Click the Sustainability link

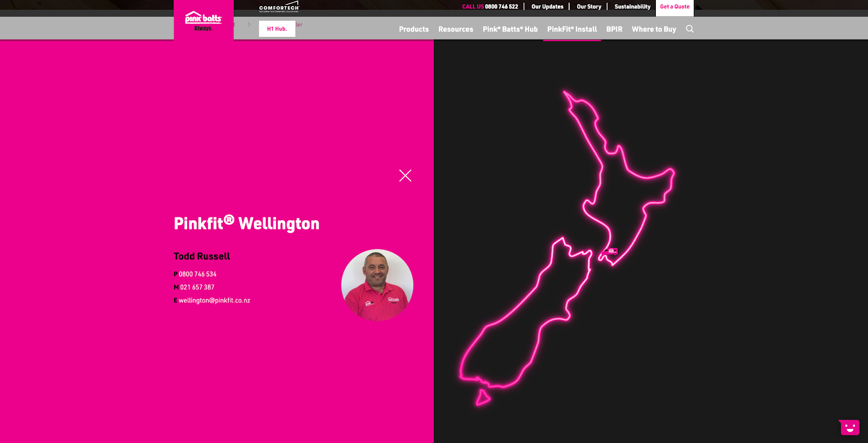(633, 7)
